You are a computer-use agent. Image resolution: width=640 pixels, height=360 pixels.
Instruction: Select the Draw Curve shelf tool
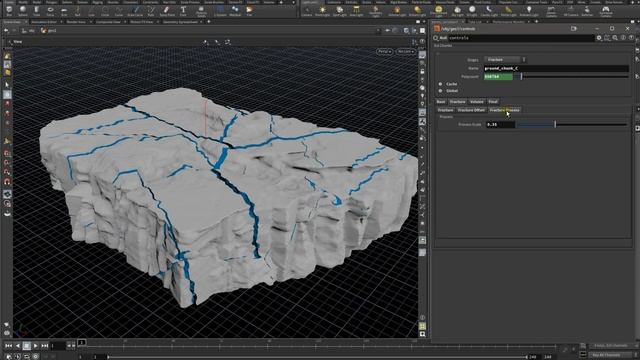tap(135, 11)
